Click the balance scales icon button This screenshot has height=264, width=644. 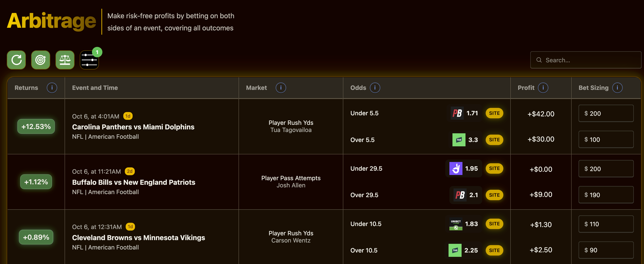65,60
